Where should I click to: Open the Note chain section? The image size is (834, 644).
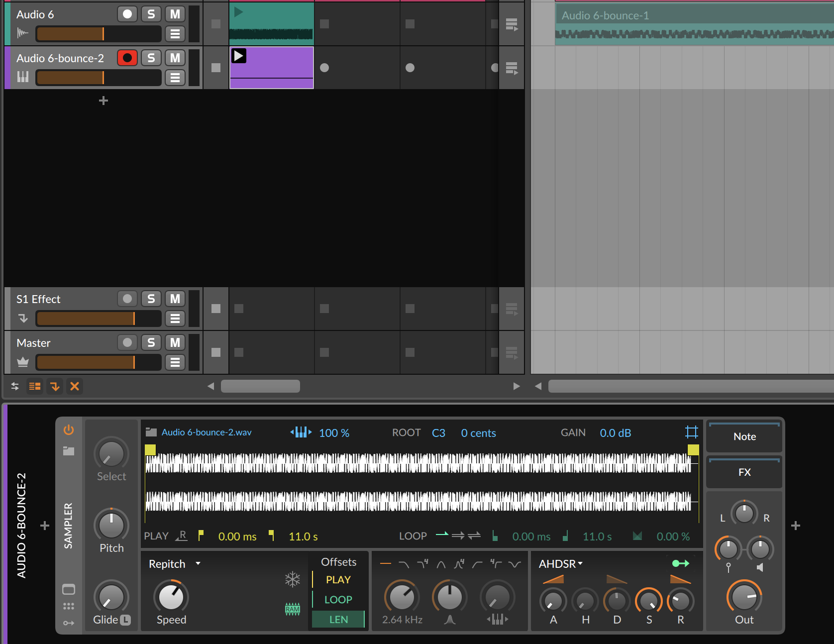click(744, 436)
